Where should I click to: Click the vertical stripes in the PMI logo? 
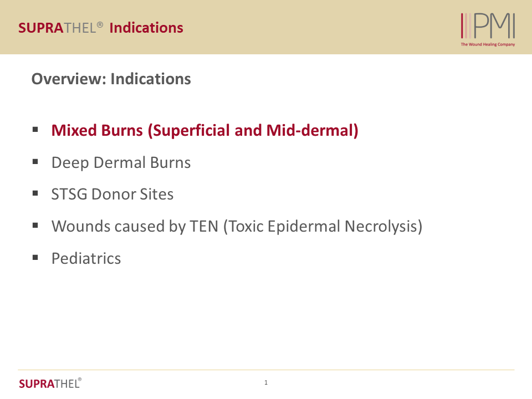[x=467, y=26]
